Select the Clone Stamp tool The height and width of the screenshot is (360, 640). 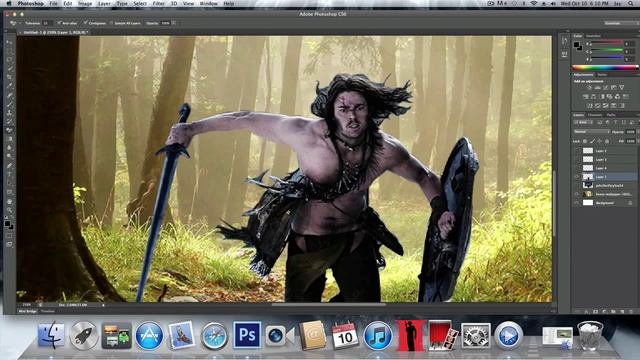pyautogui.click(x=9, y=112)
